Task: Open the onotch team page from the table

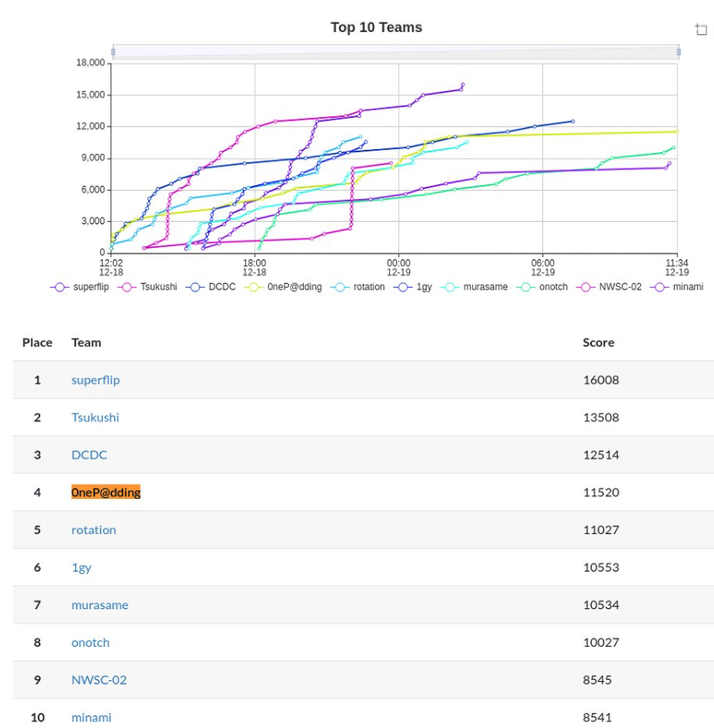Action: [90, 643]
